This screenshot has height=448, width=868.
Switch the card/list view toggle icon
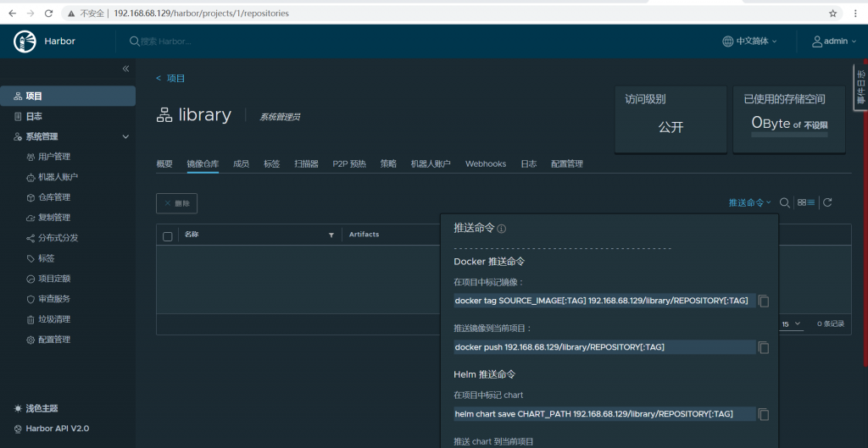pyautogui.click(x=806, y=202)
